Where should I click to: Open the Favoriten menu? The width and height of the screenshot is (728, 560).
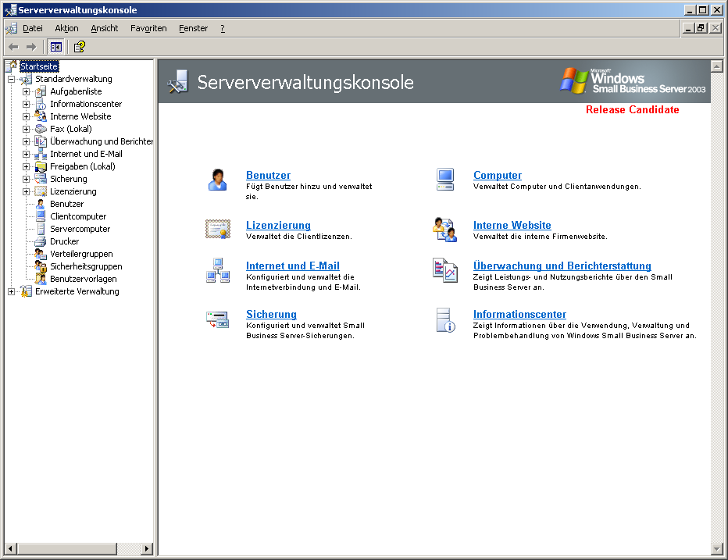point(148,28)
